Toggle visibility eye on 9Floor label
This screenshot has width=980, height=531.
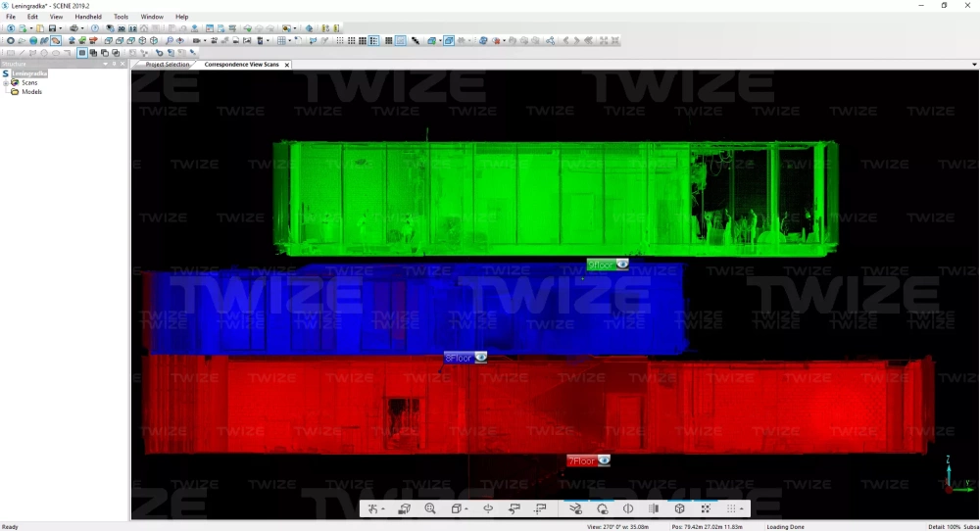coord(622,264)
